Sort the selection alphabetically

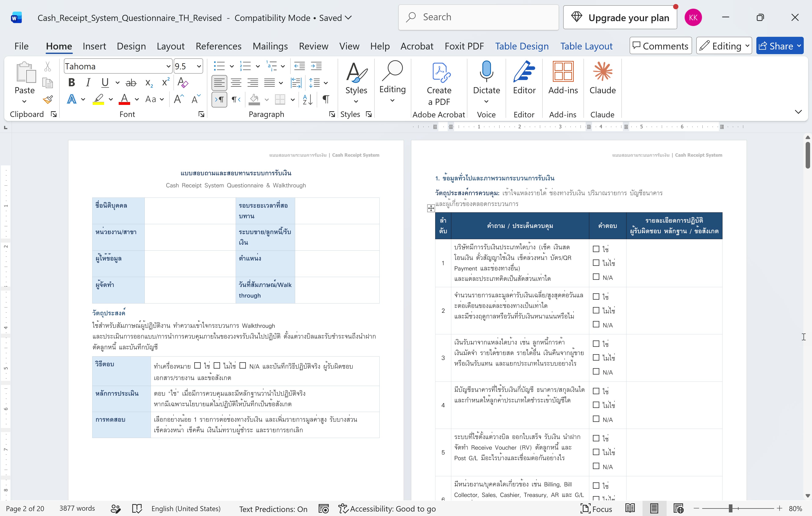click(308, 99)
